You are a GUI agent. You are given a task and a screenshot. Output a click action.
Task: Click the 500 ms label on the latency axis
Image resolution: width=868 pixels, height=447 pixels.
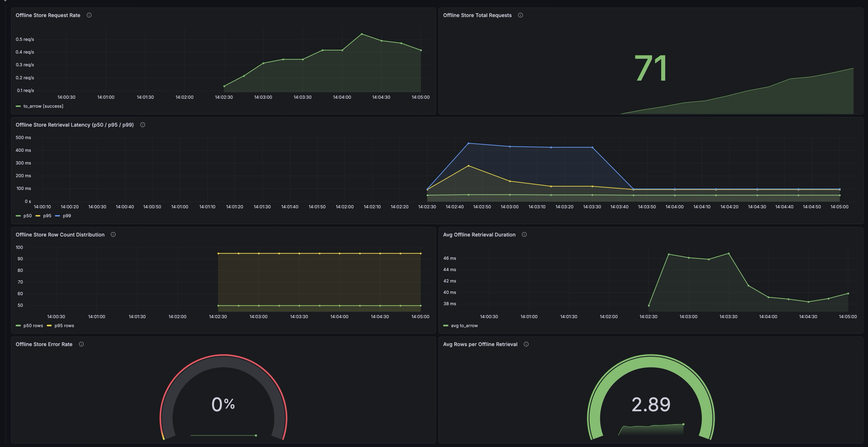pyautogui.click(x=23, y=137)
